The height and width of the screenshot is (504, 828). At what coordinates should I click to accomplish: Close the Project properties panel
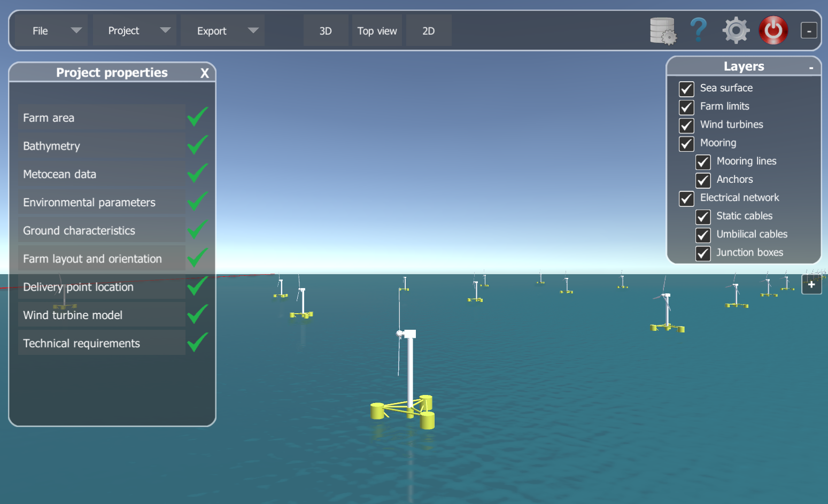(x=205, y=73)
